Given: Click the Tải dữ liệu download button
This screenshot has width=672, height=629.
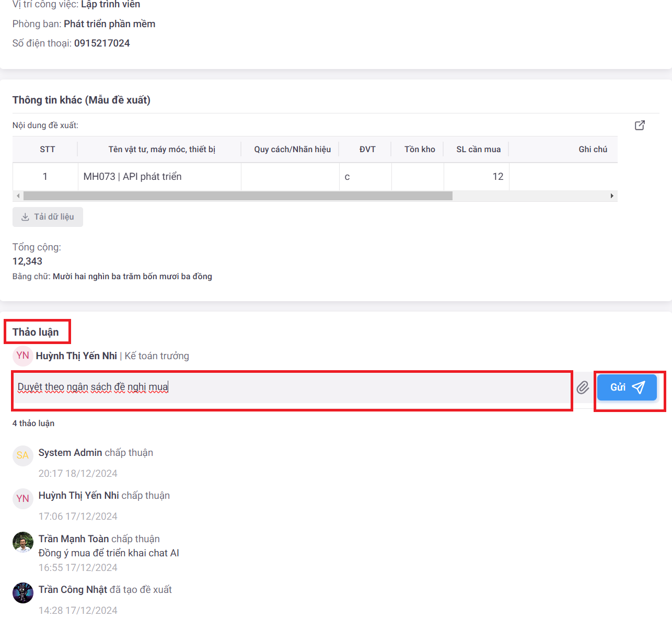Looking at the screenshot, I should [48, 217].
